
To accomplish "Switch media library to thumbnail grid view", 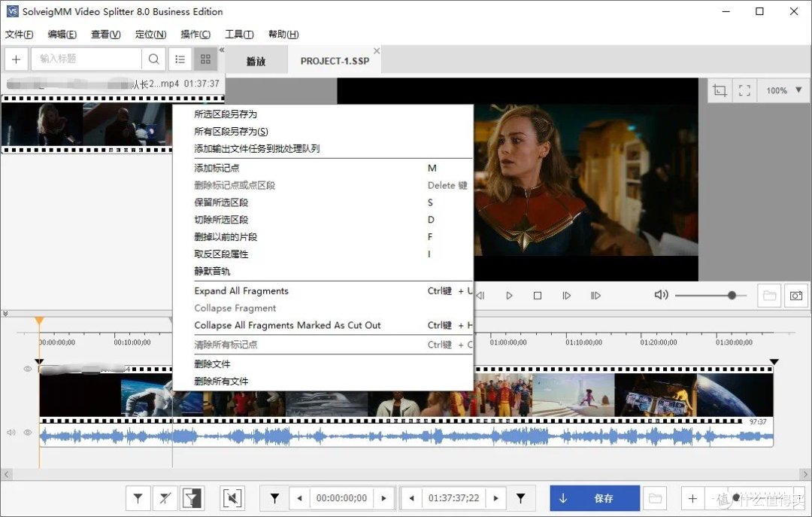I will click(x=205, y=59).
